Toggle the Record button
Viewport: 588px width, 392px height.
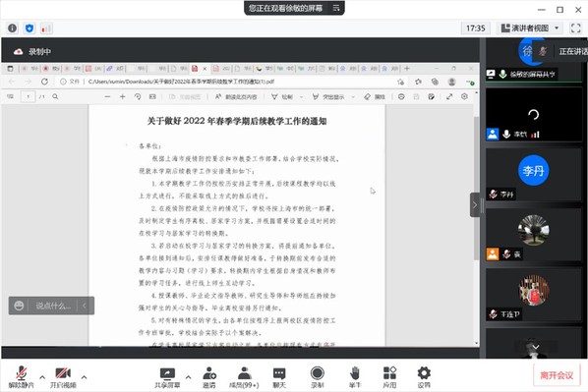pos(318,377)
